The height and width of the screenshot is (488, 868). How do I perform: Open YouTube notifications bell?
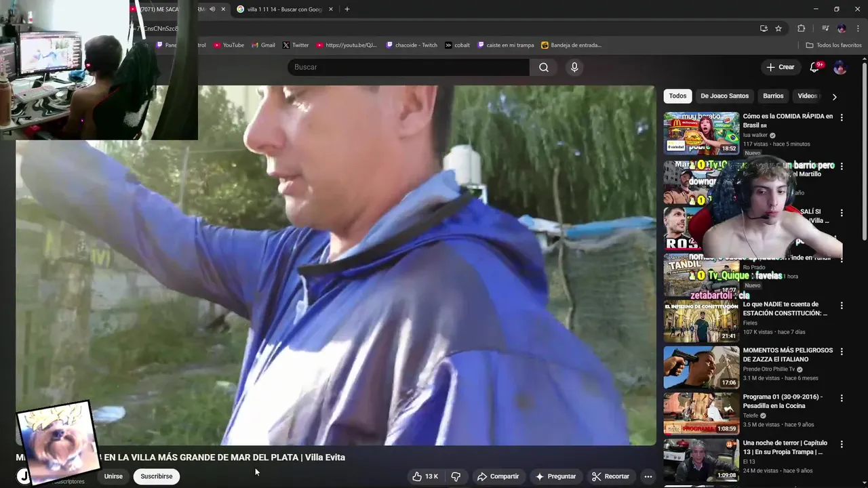tap(815, 67)
